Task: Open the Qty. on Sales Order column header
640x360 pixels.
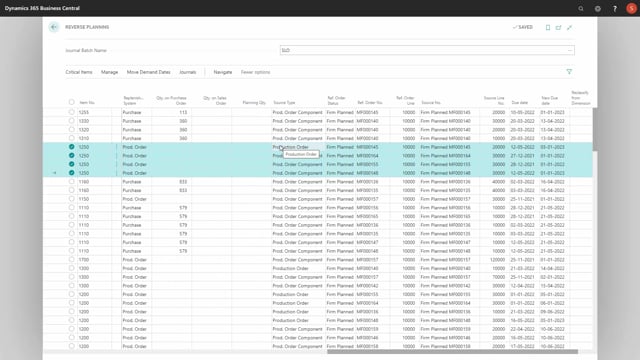Action: (x=215, y=100)
